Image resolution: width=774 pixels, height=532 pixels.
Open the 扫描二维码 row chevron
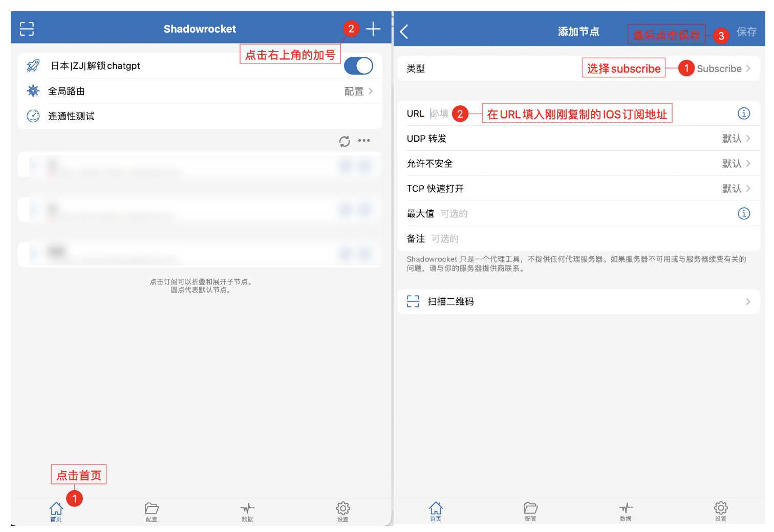(748, 302)
